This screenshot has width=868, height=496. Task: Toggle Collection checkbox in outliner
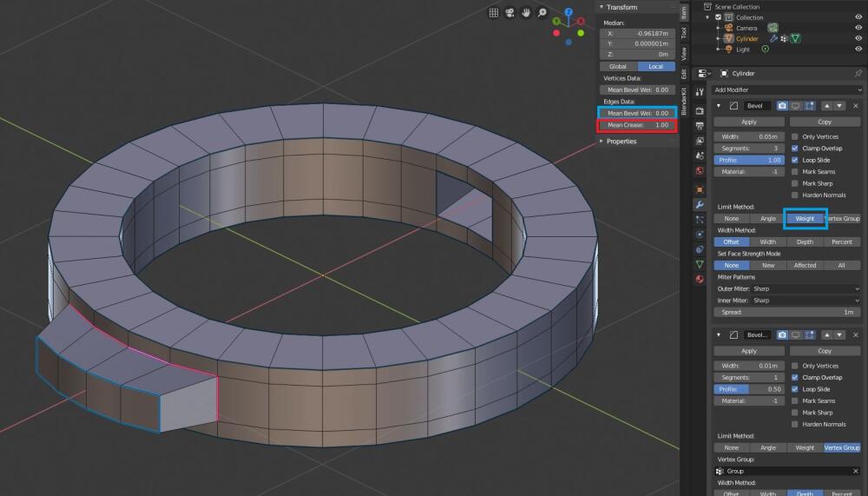(x=719, y=17)
